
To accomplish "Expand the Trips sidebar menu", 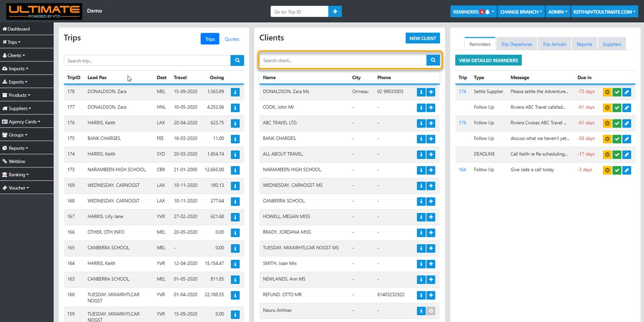I will click(14, 42).
